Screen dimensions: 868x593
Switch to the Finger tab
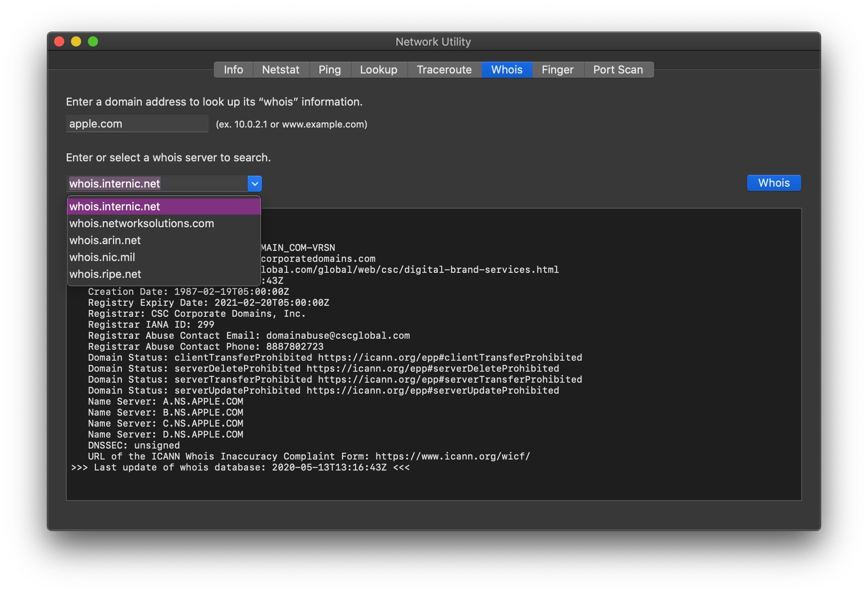pos(557,70)
